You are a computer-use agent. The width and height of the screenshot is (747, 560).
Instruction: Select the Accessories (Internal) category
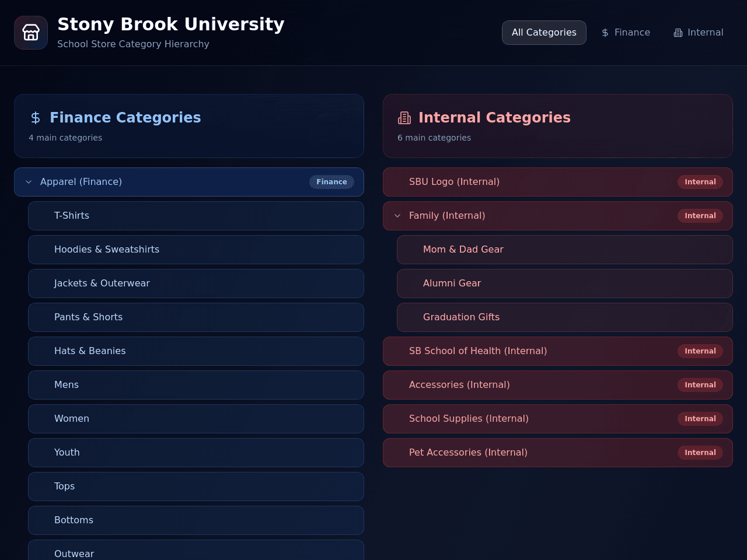[x=558, y=385]
